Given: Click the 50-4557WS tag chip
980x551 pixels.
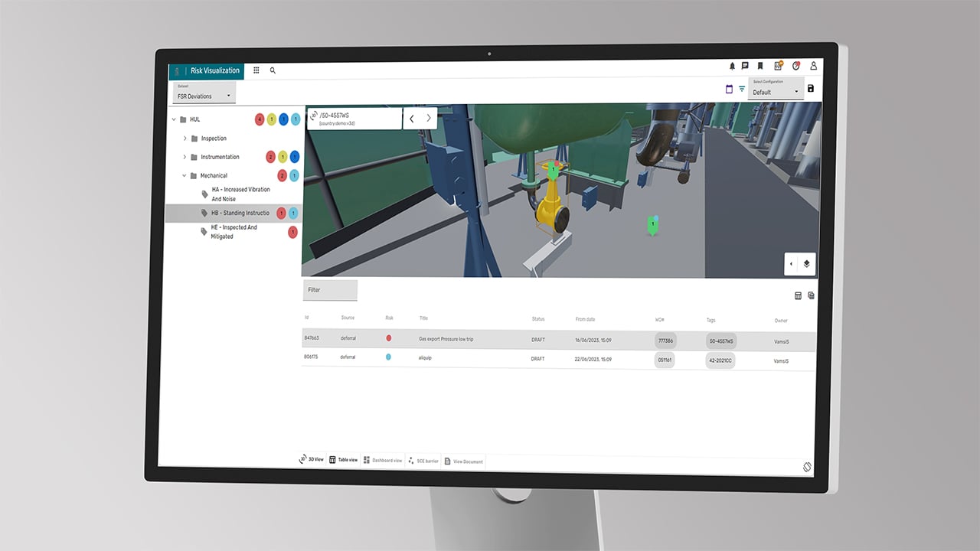Looking at the screenshot, I should click(720, 341).
